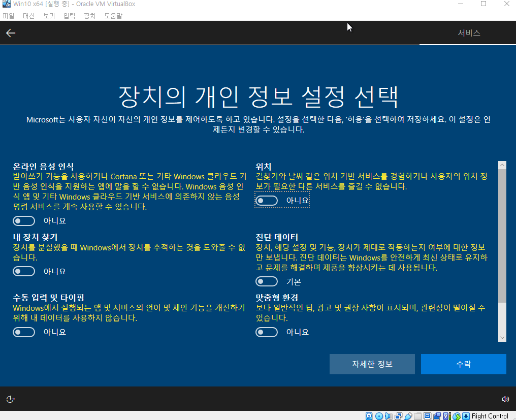Open the 머신 menu
This screenshot has width=516, height=420.
click(x=28, y=16)
